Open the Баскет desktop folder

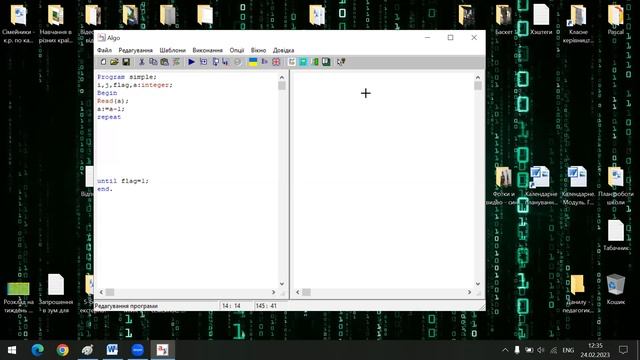coord(504,20)
